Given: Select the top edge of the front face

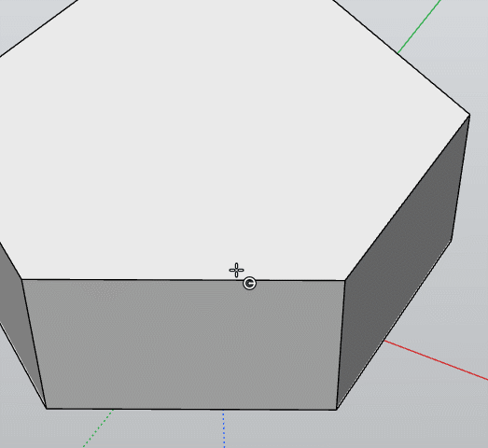Looking at the screenshot, I should [x=183, y=280].
